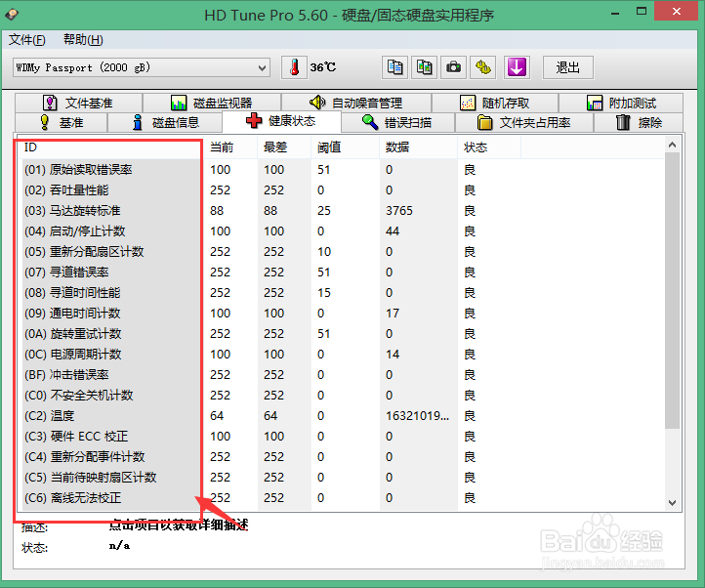
Task: Click the 阈值 column header
Action: click(x=346, y=147)
